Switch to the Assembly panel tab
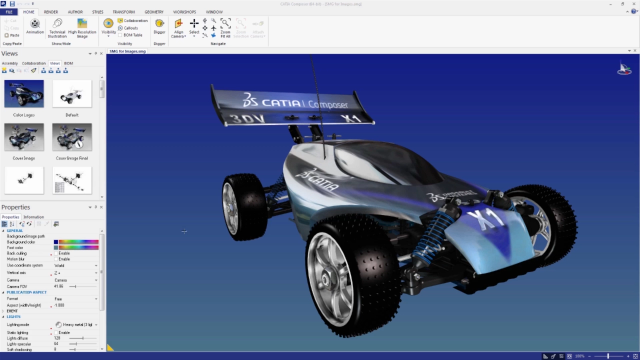This screenshot has width=640, height=360. [10, 63]
